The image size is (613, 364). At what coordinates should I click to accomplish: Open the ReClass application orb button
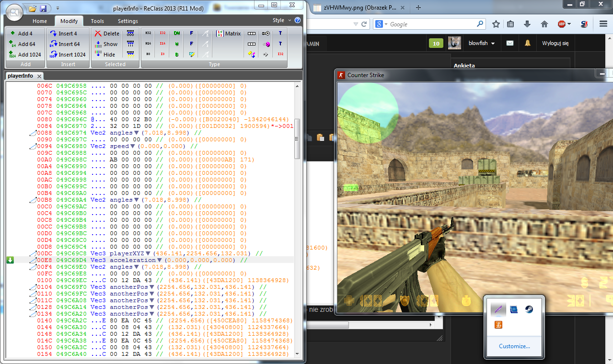point(15,12)
